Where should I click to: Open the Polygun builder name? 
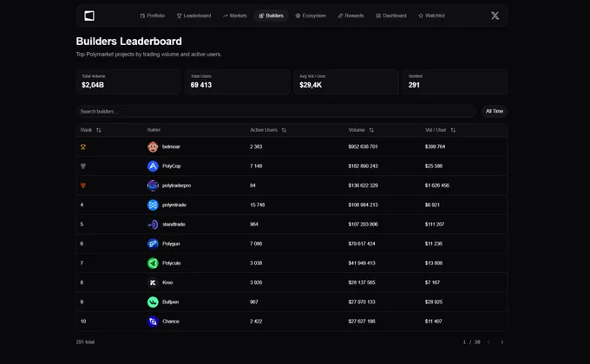pos(171,244)
